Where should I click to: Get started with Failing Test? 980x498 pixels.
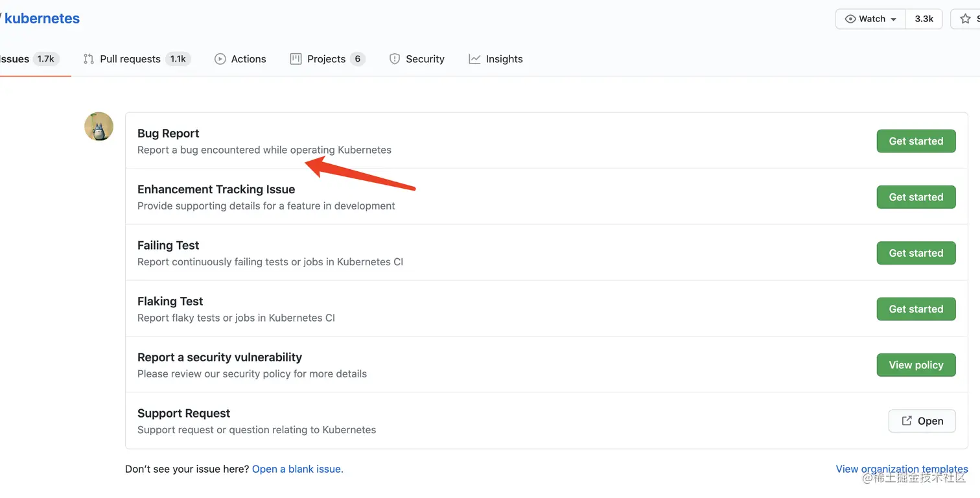[x=916, y=253]
